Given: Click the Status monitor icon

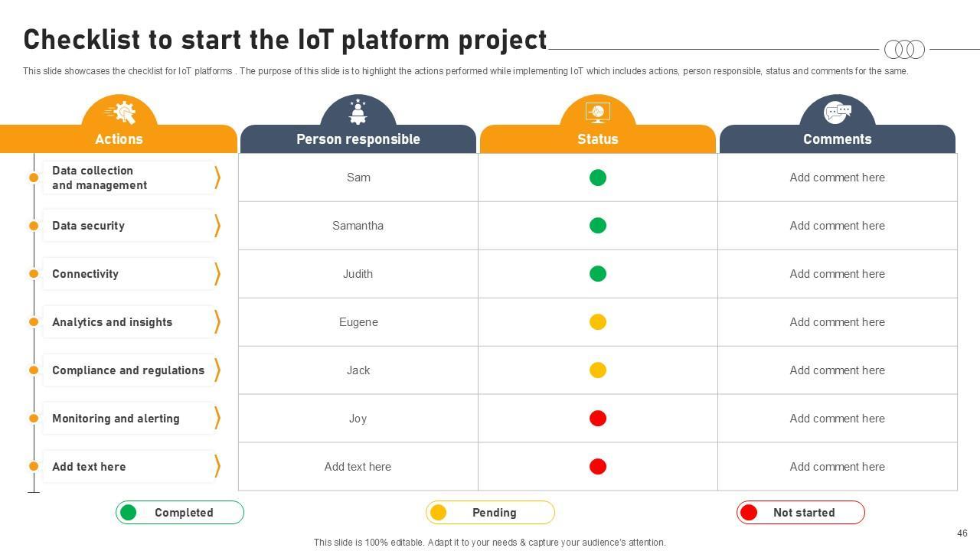Looking at the screenshot, I should pyautogui.click(x=597, y=112).
